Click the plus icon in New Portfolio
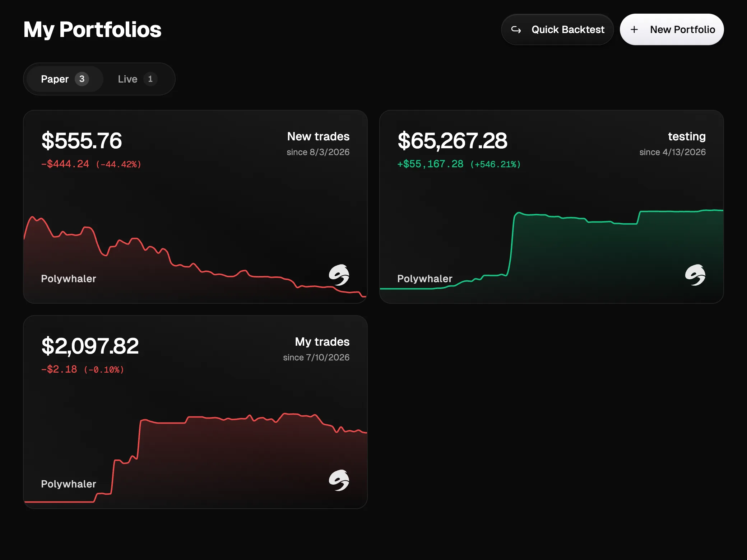Image resolution: width=747 pixels, height=560 pixels. [634, 29]
